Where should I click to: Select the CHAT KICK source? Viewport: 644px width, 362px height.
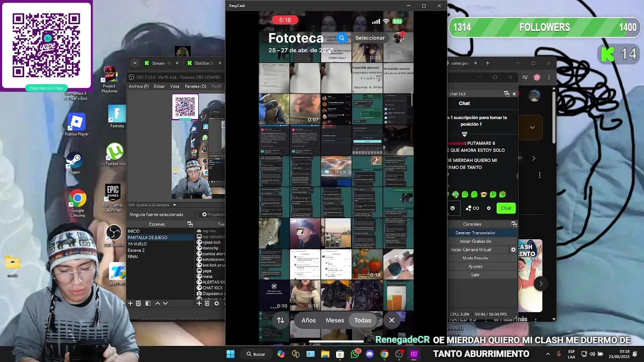pyautogui.click(x=210, y=288)
